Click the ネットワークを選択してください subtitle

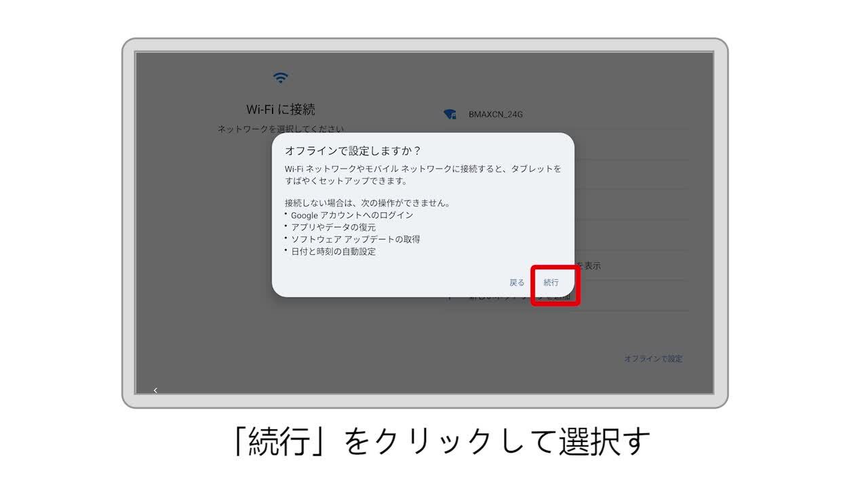281,129
